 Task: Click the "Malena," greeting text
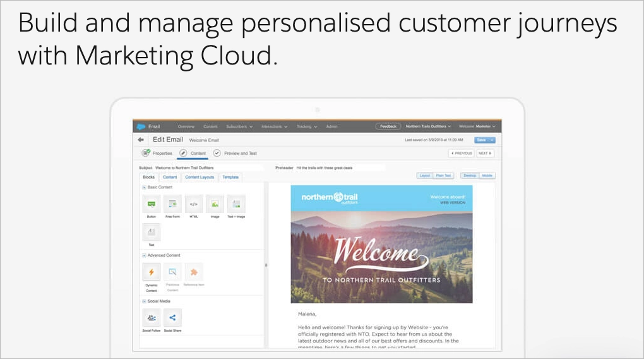pyautogui.click(x=307, y=314)
